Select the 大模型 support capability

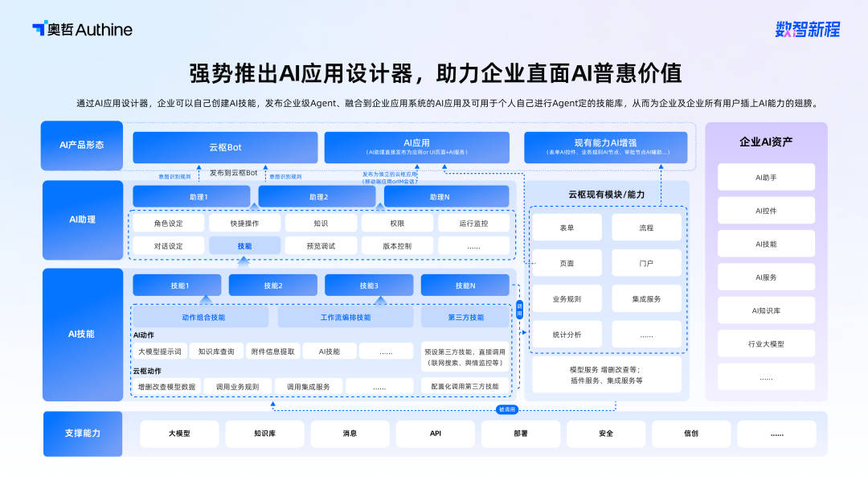(x=179, y=434)
